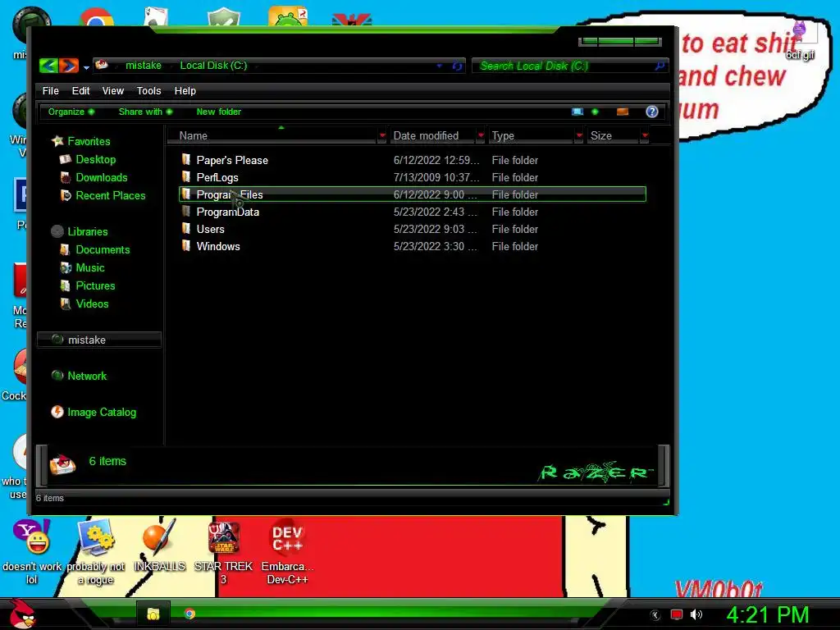Open the Help menu
This screenshot has width=840, height=630.
[x=185, y=90]
